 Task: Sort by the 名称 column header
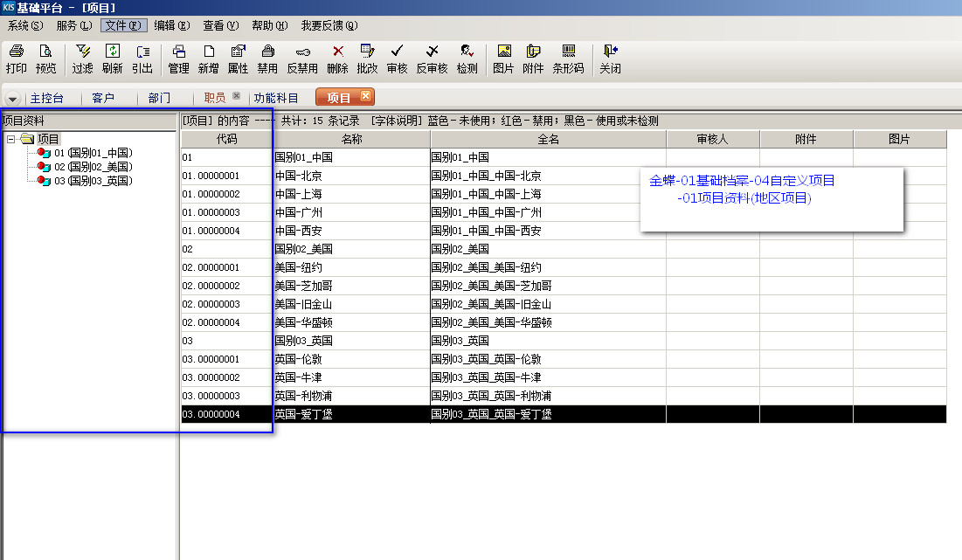351,139
